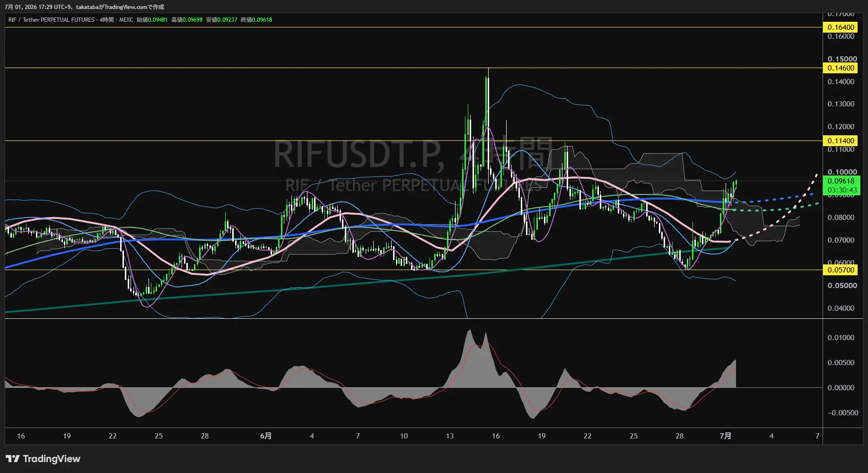Click the 0.04000 price axis label
The width and height of the screenshot is (868, 473).
point(841,308)
